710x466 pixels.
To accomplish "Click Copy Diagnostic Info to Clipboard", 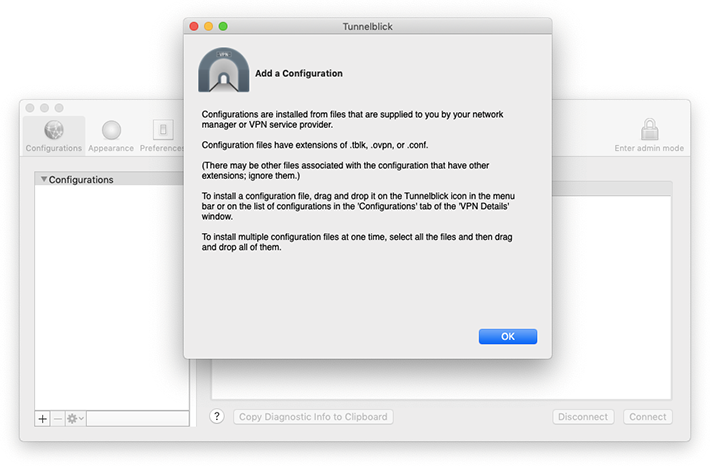I will [x=313, y=417].
